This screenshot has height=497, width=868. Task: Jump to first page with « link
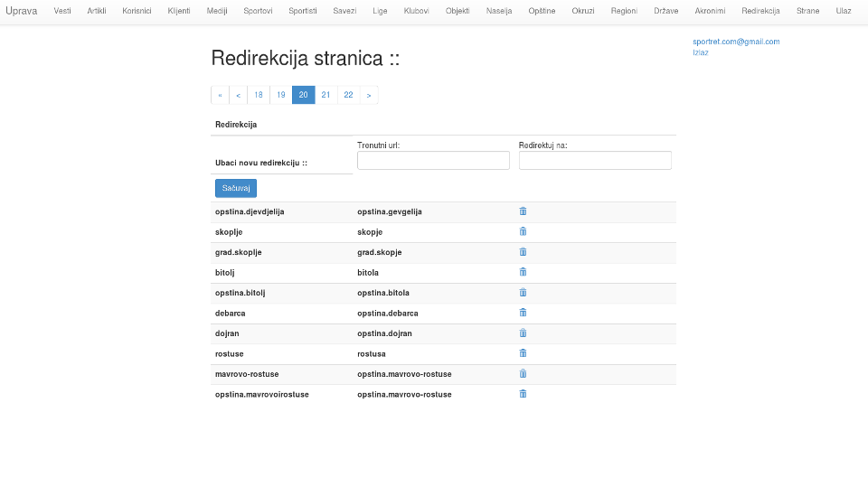click(220, 95)
